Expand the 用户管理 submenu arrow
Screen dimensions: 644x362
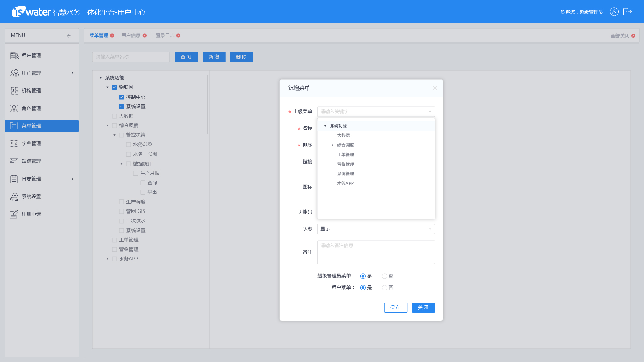click(72, 73)
